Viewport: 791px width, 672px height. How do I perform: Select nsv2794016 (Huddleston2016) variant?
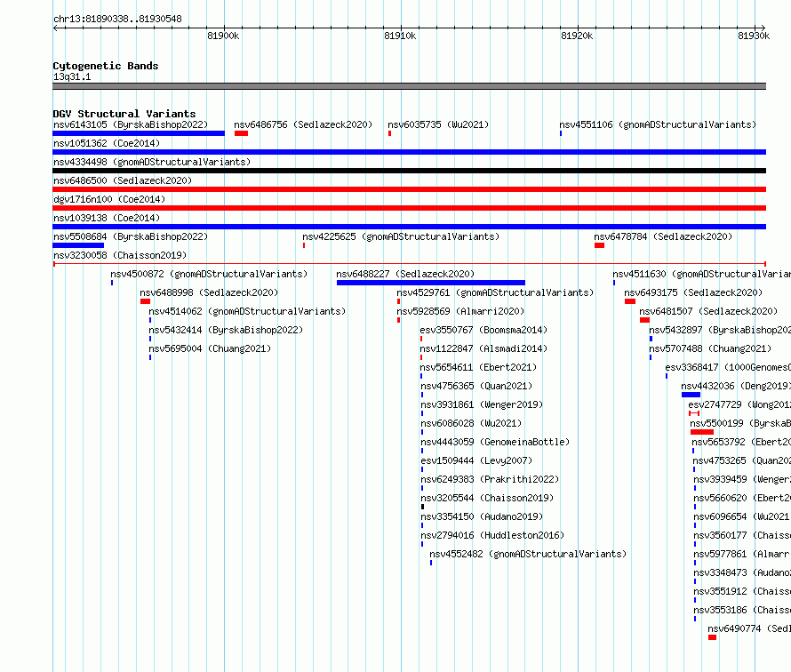pos(492,535)
